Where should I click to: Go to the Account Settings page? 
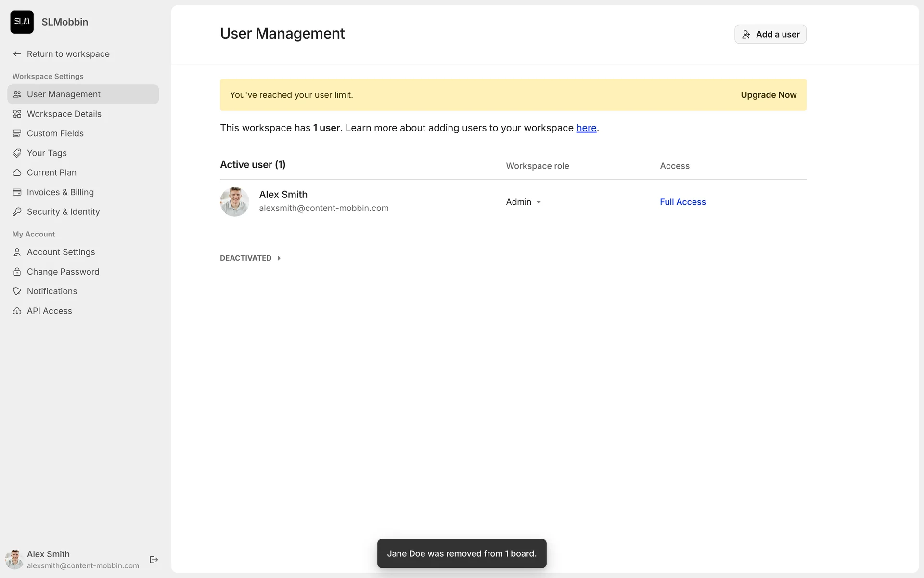(61, 252)
